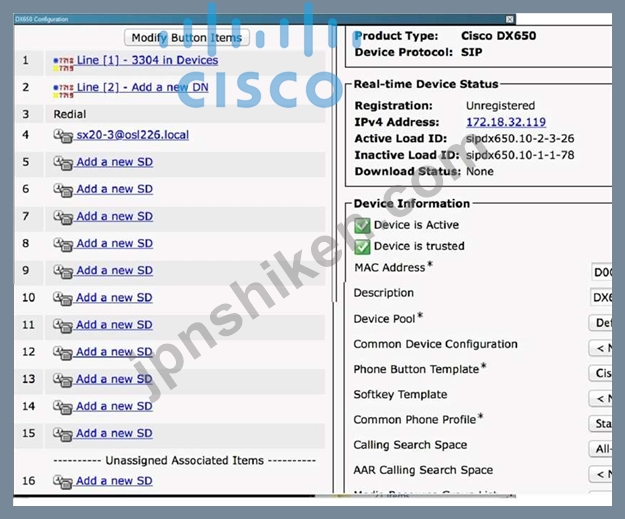Screen dimensions: 625x519
Task: Click the speed dial icon in row 5
Action: pos(63,163)
